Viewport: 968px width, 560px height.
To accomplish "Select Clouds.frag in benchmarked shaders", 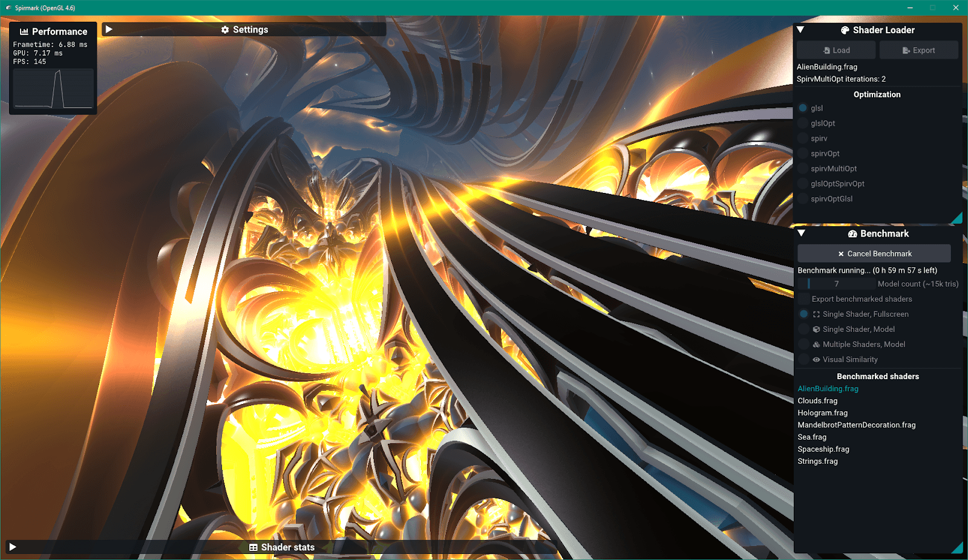I will point(817,401).
